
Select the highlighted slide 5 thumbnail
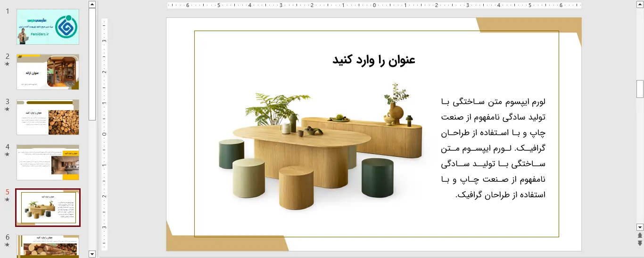point(48,208)
